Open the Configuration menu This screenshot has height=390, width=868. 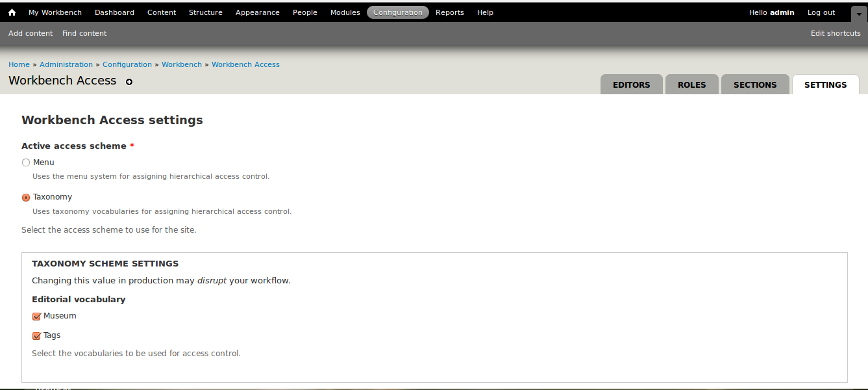397,12
